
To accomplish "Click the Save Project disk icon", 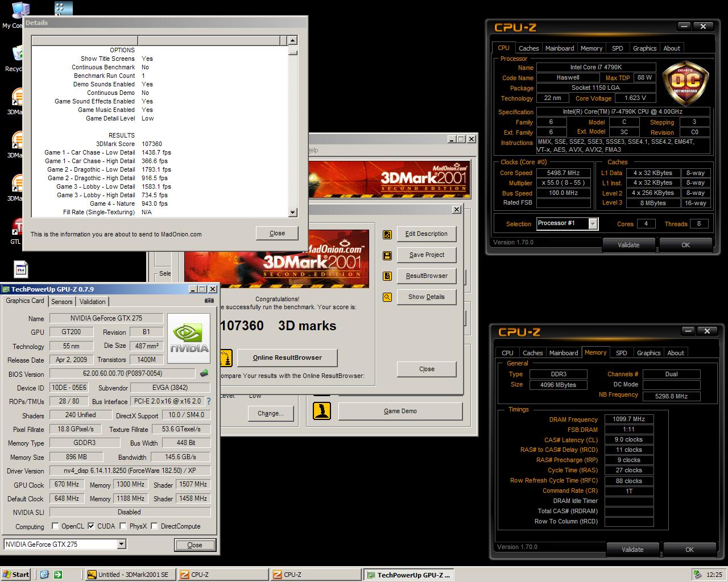I will coord(387,255).
